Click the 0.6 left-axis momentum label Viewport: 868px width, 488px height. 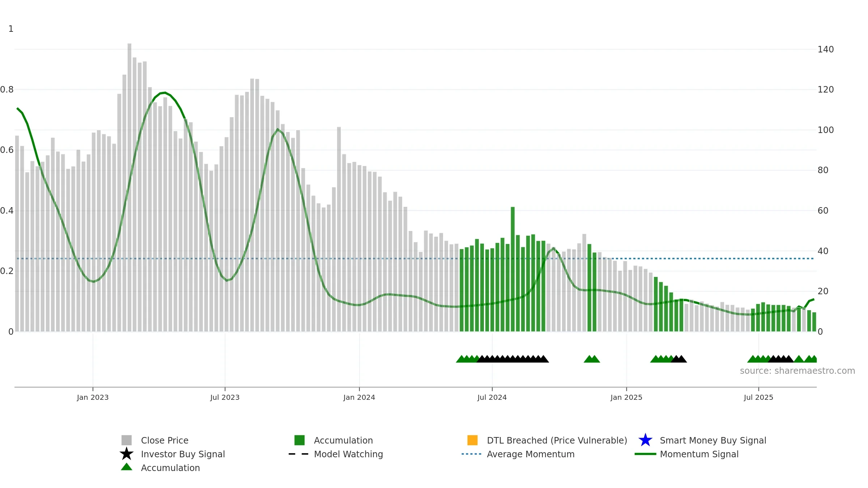point(7,150)
